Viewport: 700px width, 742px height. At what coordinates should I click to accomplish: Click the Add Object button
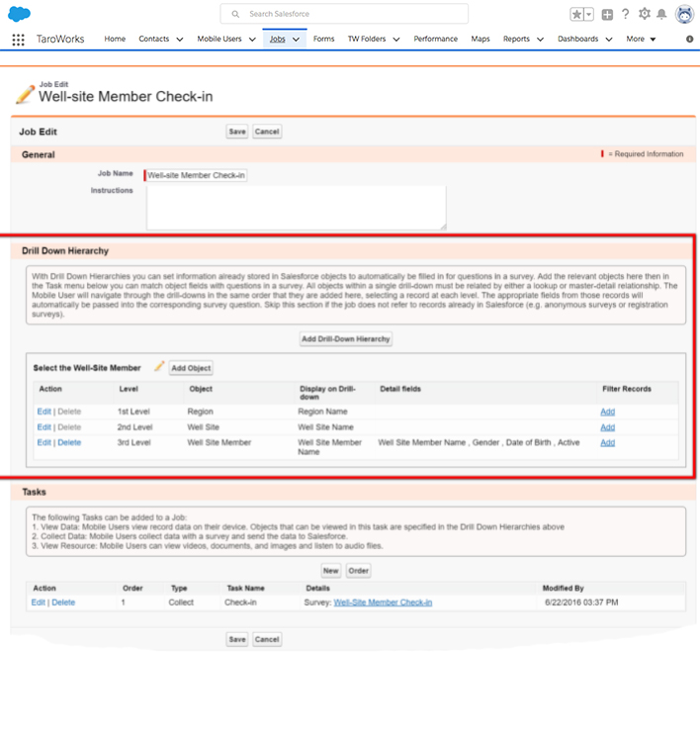[x=191, y=368]
